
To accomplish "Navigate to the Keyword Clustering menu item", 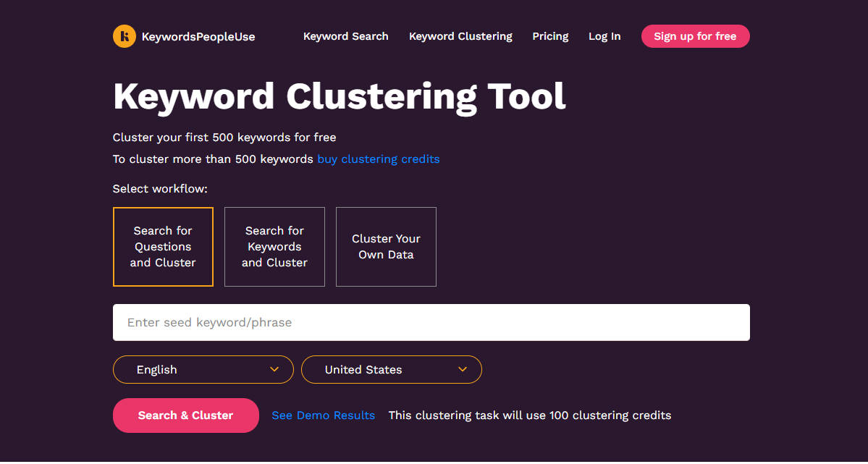I will click(x=460, y=36).
